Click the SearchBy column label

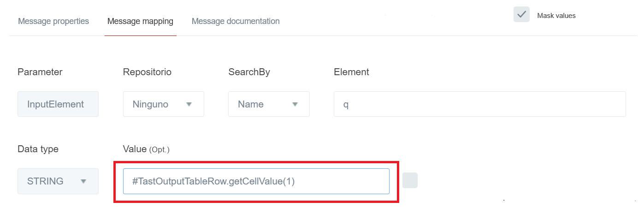pos(249,72)
